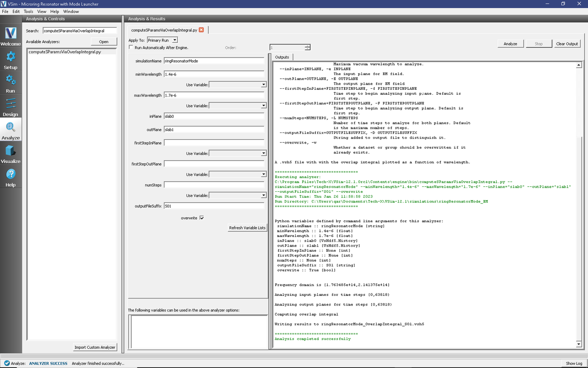Open the View menu
The image size is (588, 368).
pos(42,11)
